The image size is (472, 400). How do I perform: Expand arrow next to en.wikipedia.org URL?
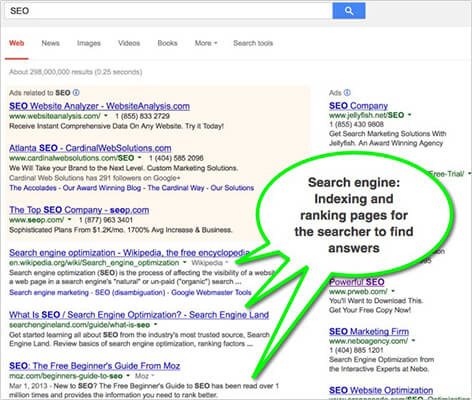coord(185,262)
